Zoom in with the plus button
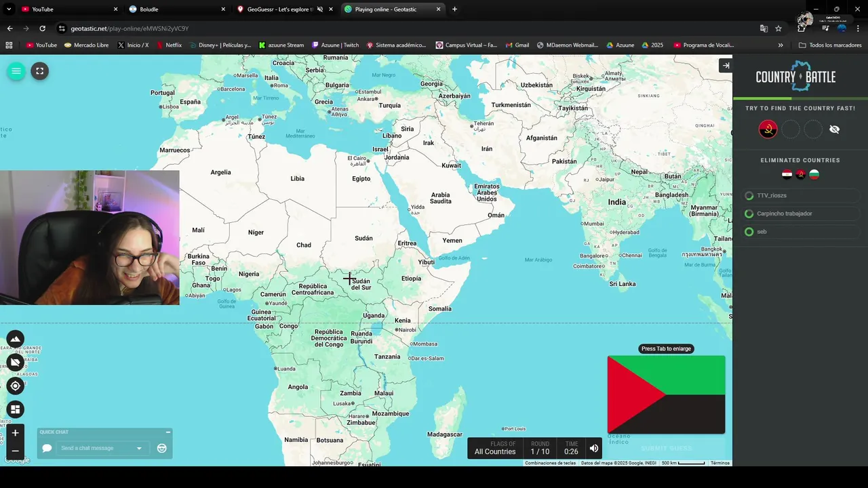The image size is (868, 488). 15,433
